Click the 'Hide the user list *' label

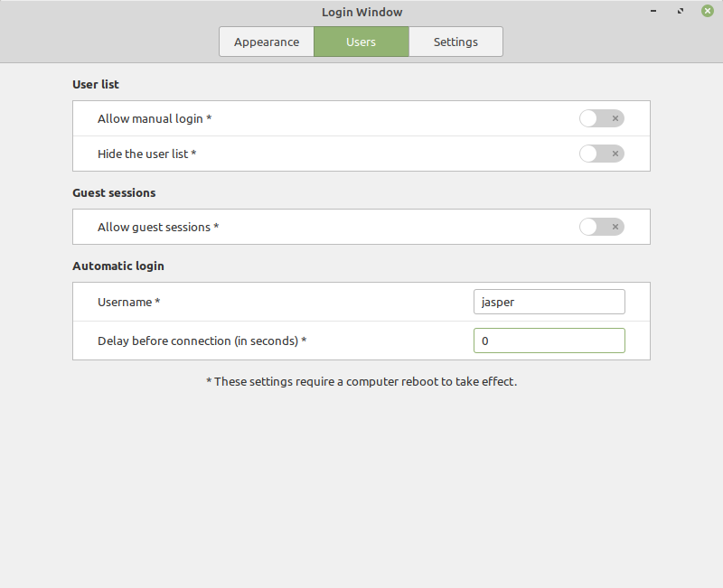click(146, 154)
